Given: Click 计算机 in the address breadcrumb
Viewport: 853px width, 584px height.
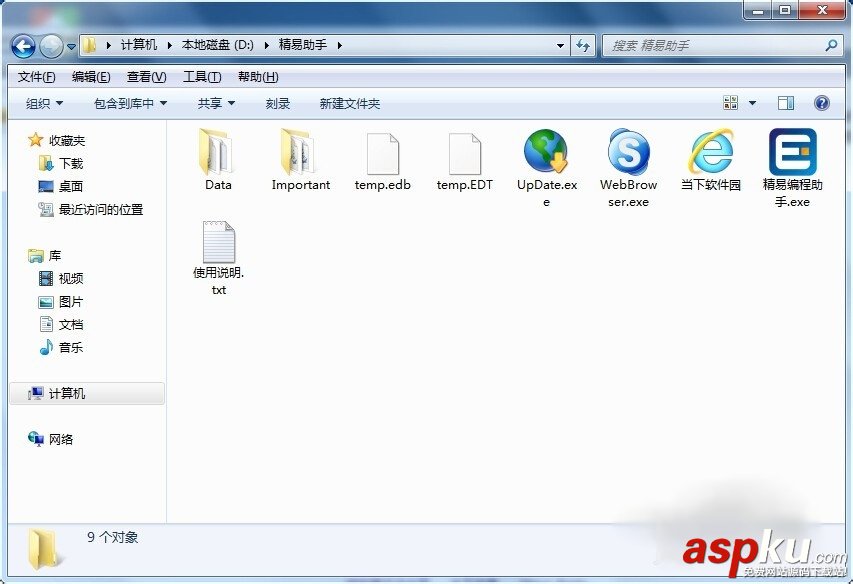Looking at the screenshot, I should (139, 45).
